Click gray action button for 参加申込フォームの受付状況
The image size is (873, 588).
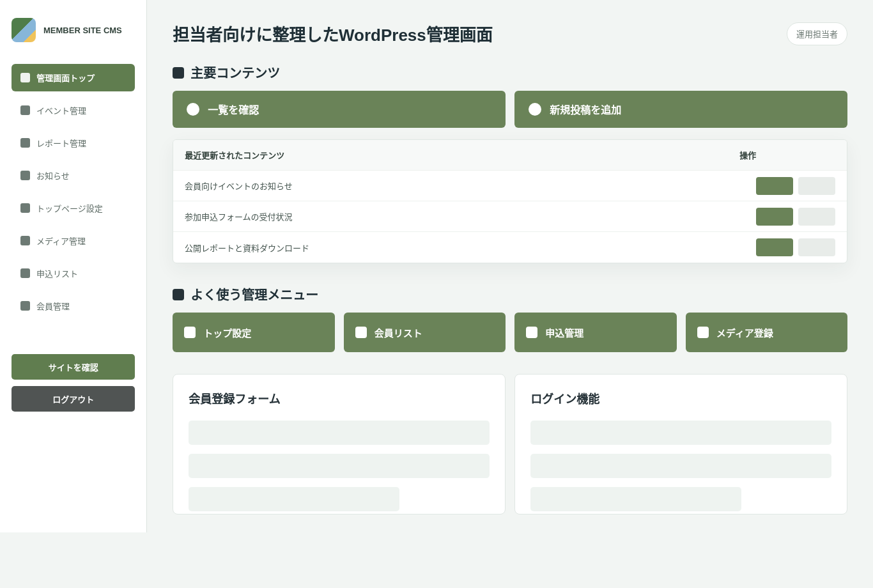(817, 217)
